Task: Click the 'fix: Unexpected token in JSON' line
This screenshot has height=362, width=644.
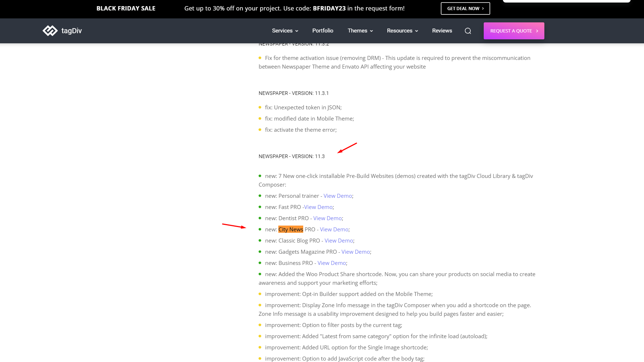Action: 303,107
